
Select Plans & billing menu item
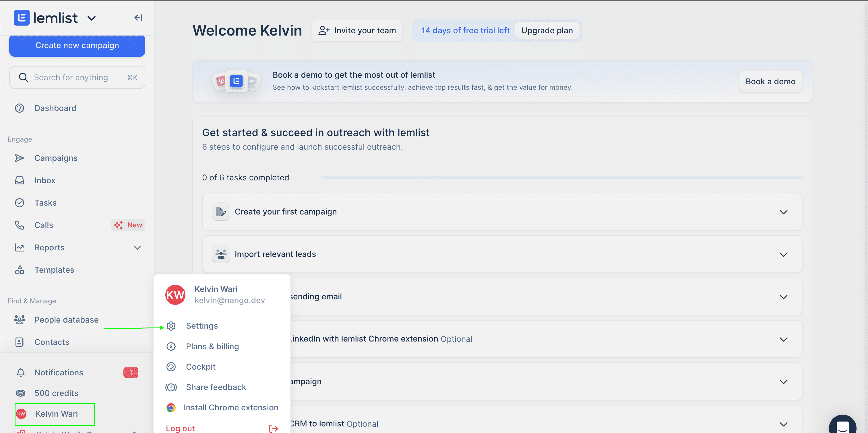tap(212, 346)
